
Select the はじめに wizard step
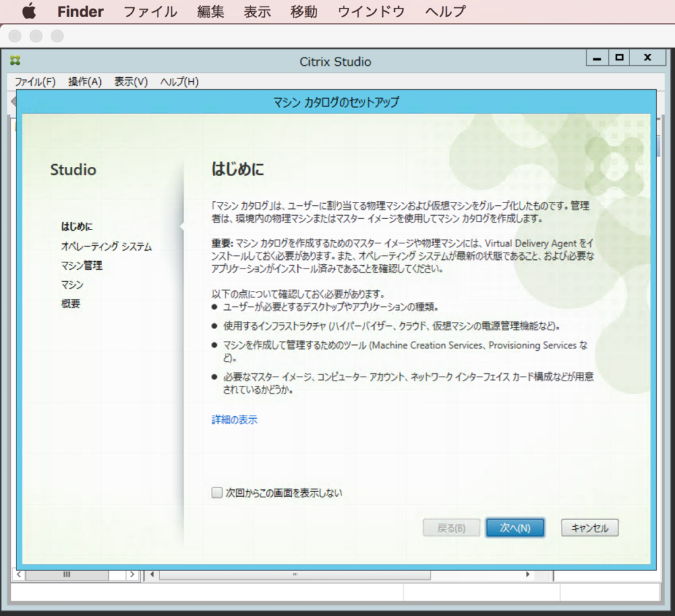(x=76, y=227)
